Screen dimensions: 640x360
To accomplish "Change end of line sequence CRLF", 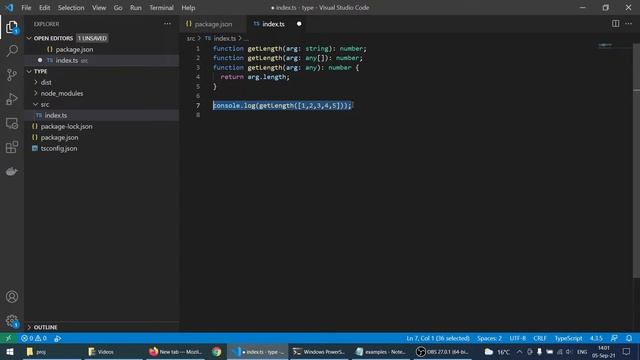I will click(540, 338).
